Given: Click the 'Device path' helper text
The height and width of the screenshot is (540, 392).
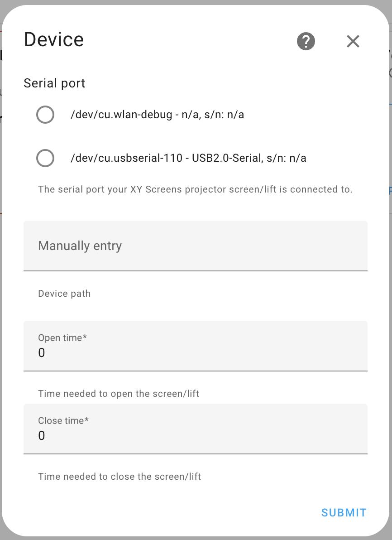Looking at the screenshot, I should [64, 294].
